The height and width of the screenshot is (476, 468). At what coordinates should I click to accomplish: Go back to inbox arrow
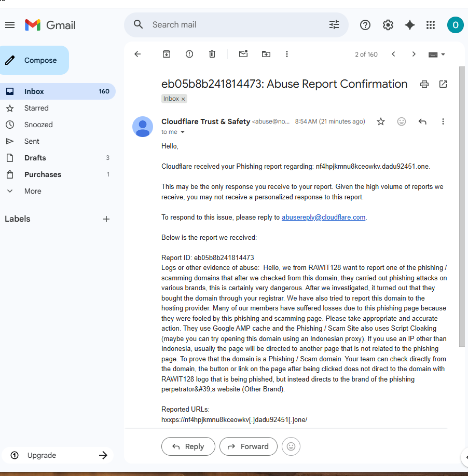pos(137,54)
